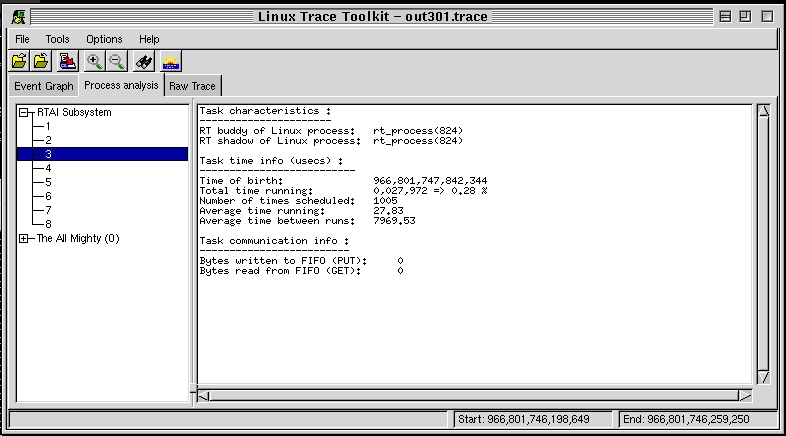
Task: Click Time of birth value 966,801,747,842,344
Action: pos(430,180)
